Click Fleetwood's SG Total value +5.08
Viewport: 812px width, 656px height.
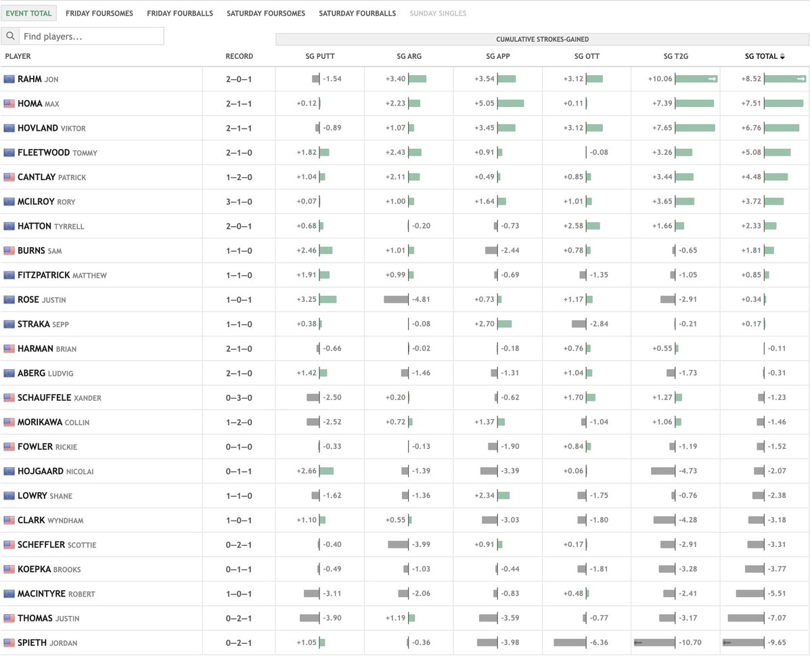[751, 152]
